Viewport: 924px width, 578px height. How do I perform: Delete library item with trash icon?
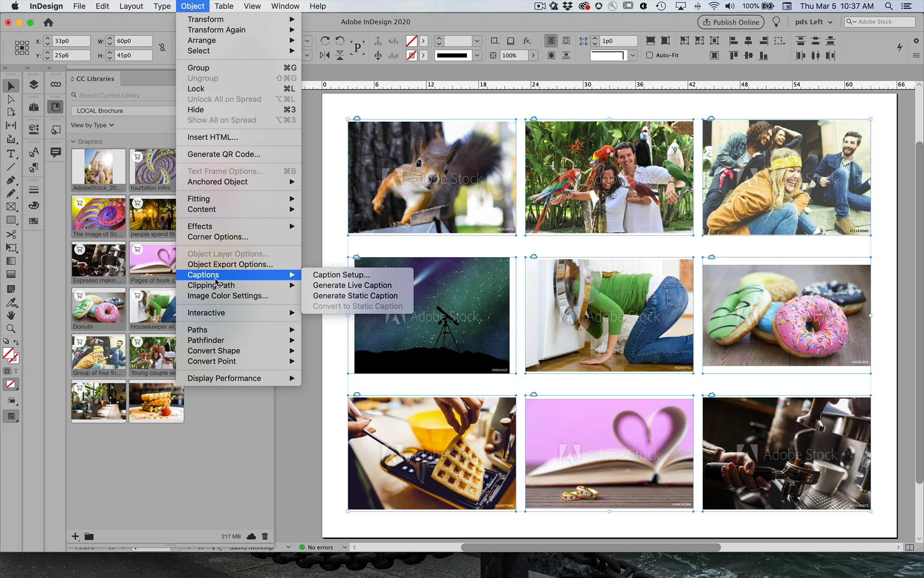pyautogui.click(x=265, y=536)
